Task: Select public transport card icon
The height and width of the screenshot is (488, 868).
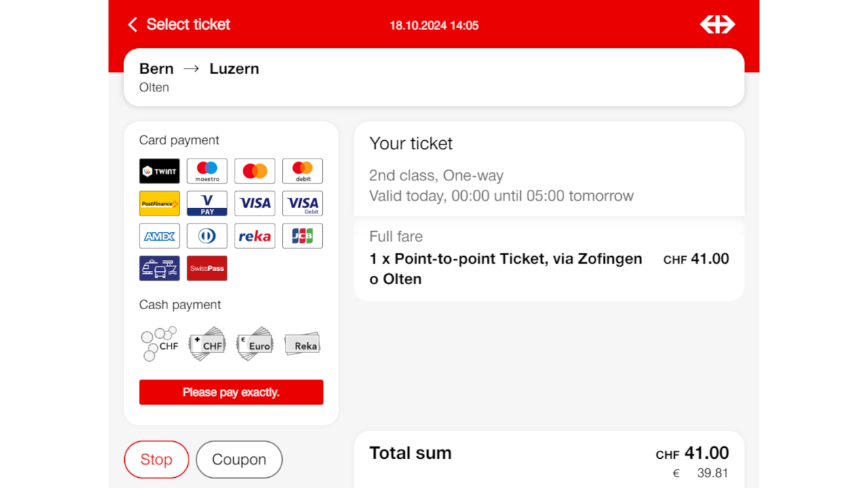Action: [159, 268]
